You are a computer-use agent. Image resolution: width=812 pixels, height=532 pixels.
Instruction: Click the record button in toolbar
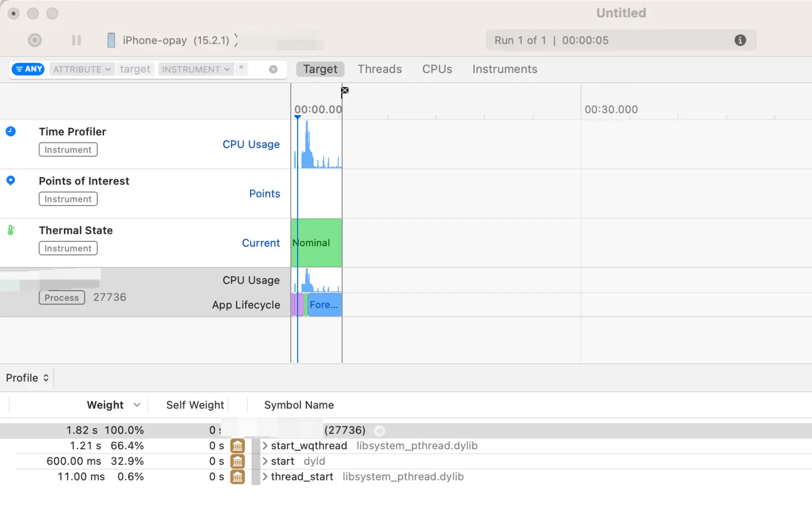click(x=35, y=40)
